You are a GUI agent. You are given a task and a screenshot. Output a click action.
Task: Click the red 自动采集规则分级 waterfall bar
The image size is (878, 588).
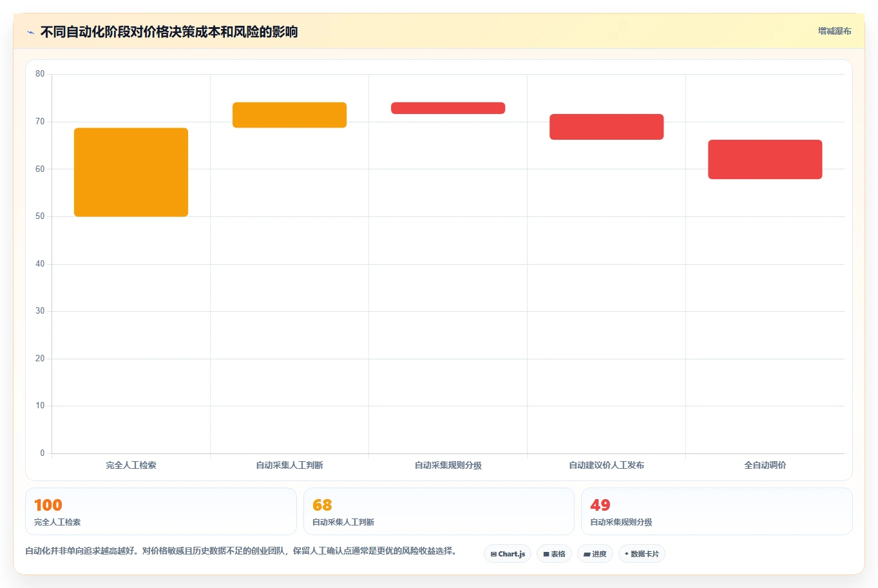(x=448, y=108)
